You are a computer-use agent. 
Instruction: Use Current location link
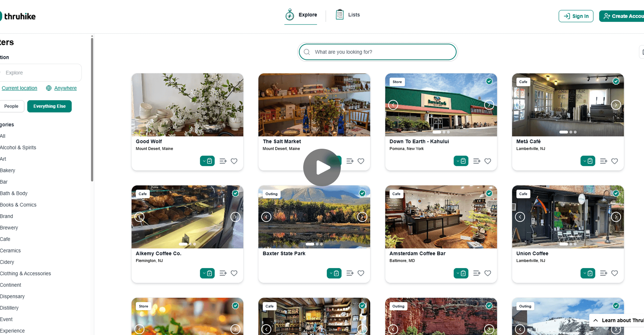[x=19, y=88]
